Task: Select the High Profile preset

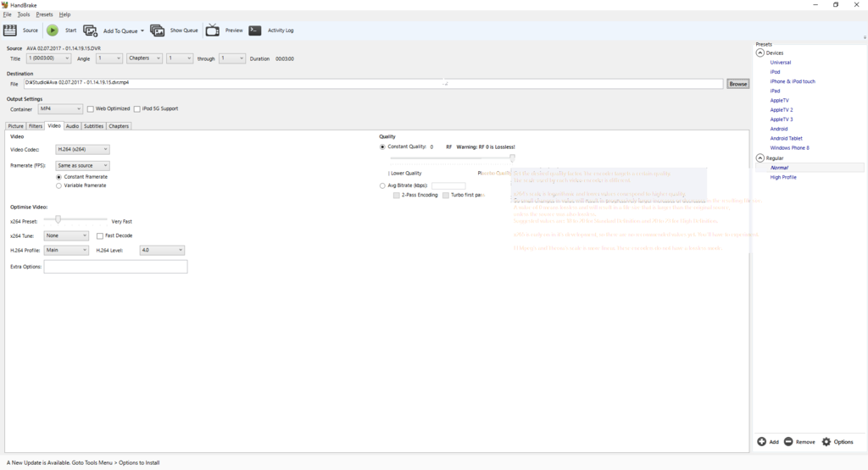Action: click(x=783, y=177)
